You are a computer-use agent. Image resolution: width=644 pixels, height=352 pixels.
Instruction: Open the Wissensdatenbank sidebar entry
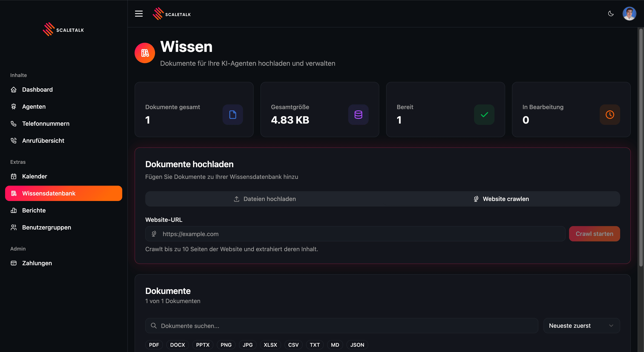[49, 193]
